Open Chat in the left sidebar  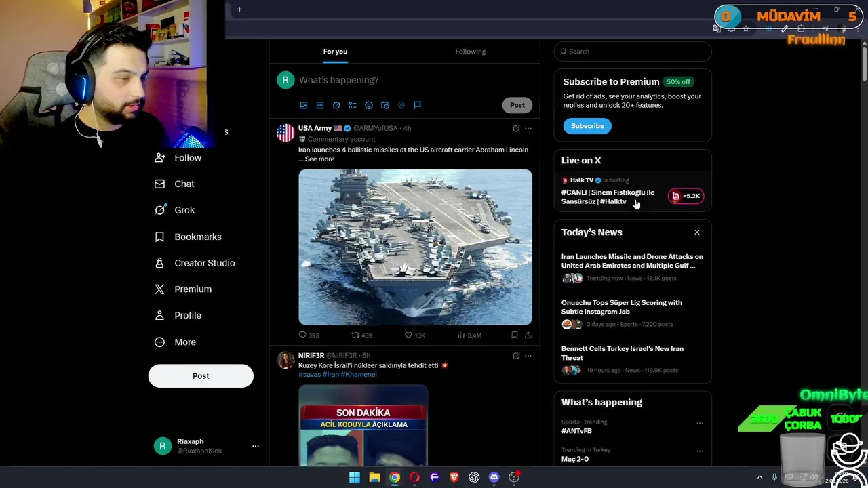click(x=175, y=184)
